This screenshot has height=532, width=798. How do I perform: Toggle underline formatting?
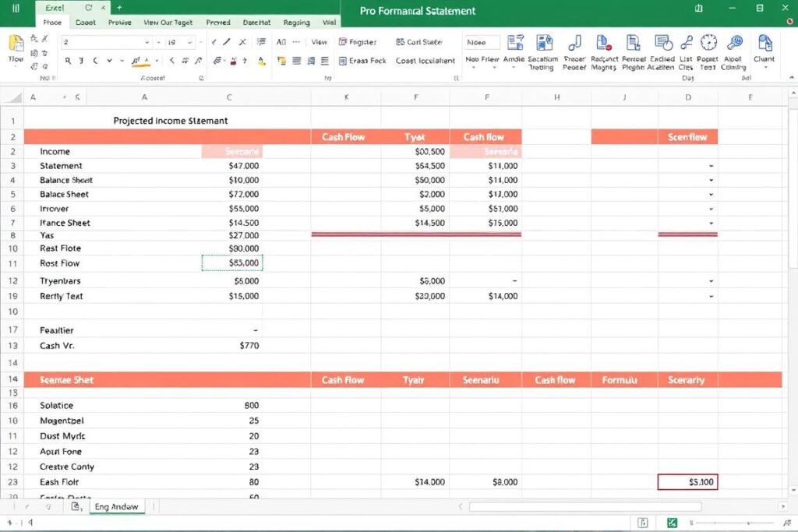94,60
